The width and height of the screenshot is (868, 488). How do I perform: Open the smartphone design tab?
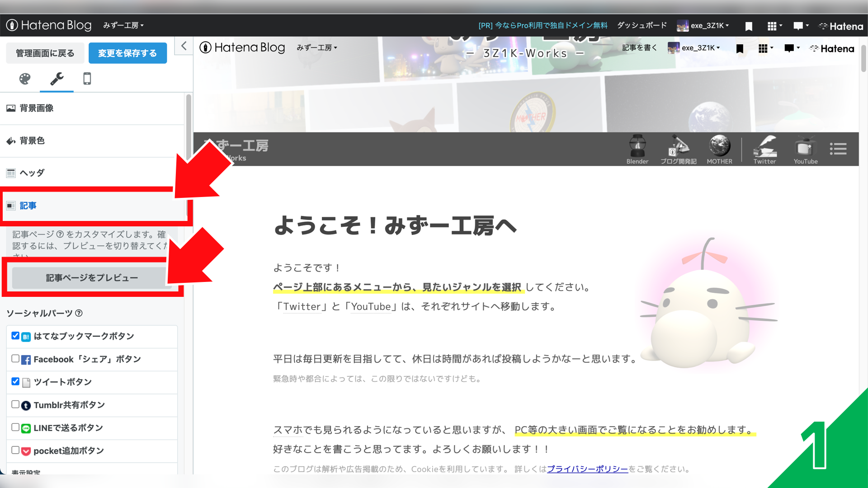coord(87,79)
